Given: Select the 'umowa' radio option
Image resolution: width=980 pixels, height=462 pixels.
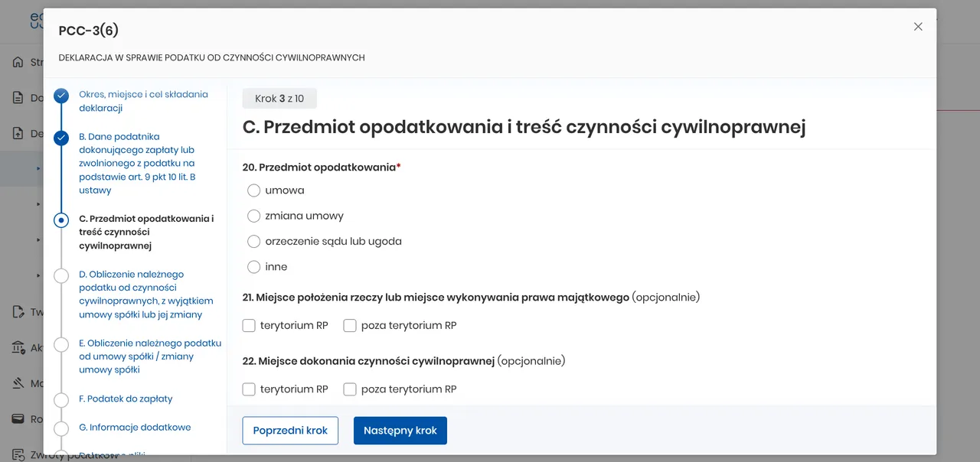Looking at the screenshot, I should pyautogui.click(x=254, y=190).
